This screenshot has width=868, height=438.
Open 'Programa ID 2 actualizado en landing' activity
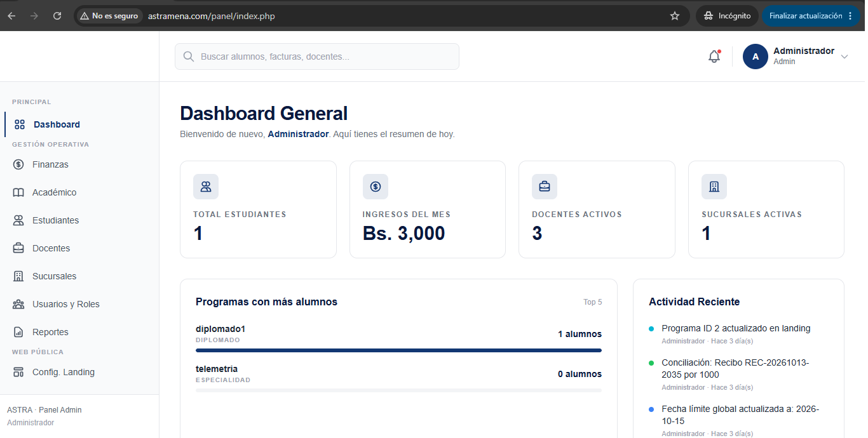(x=736, y=328)
